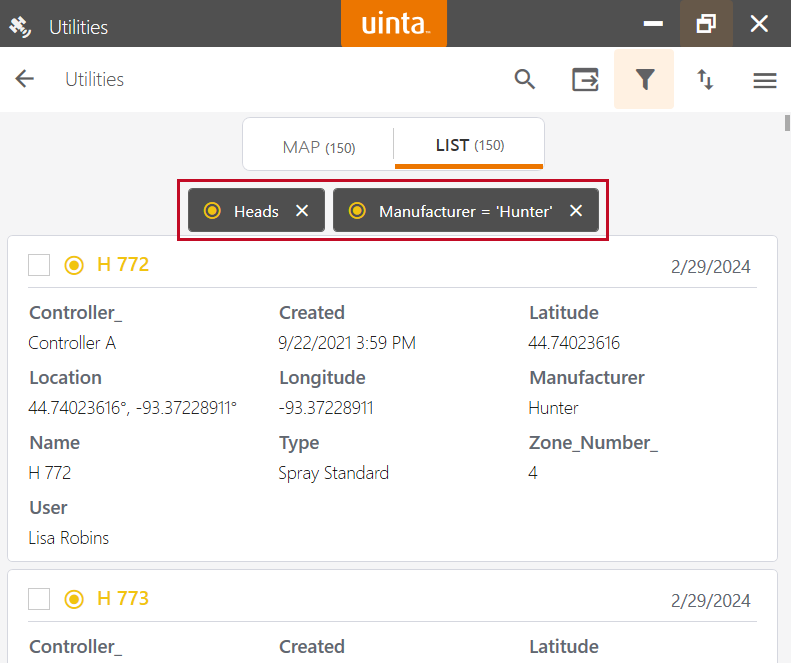Screen dimensions: 791x663
Task: Click the uinta logo
Action: click(x=394, y=23)
